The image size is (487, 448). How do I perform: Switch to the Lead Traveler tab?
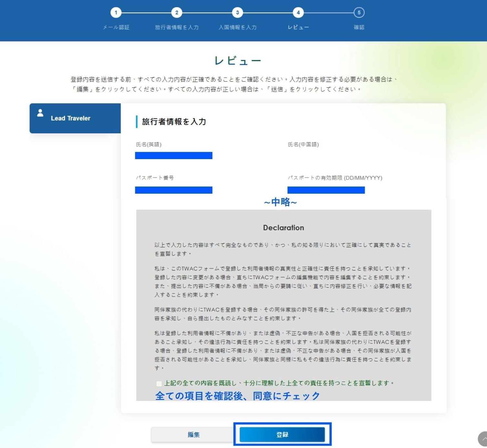75,118
